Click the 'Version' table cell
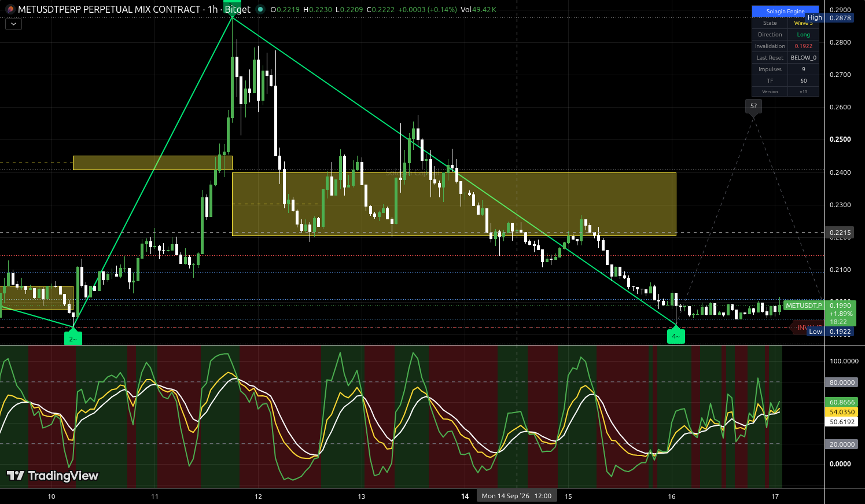The height and width of the screenshot is (504, 865). (770, 91)
